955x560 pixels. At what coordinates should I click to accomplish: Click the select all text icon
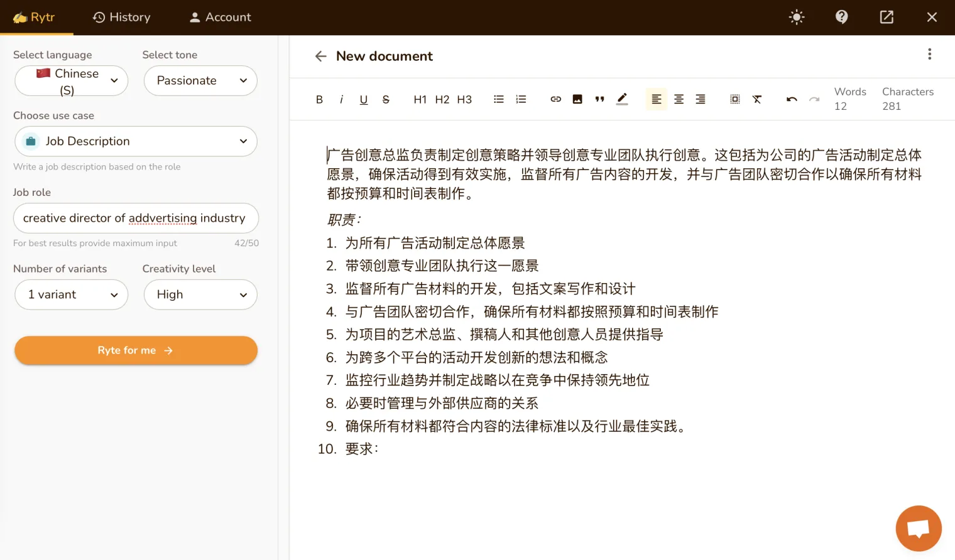[735, 99]
